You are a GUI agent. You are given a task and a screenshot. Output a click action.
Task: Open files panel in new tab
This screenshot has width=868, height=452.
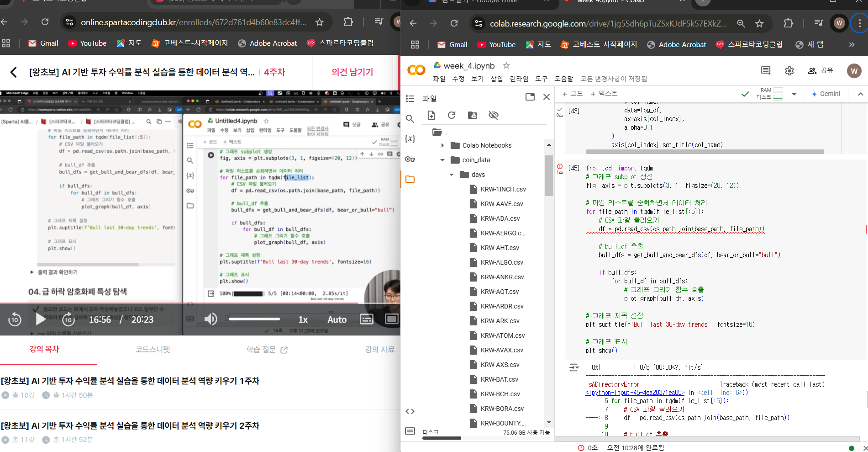click(x=530, y=97)
